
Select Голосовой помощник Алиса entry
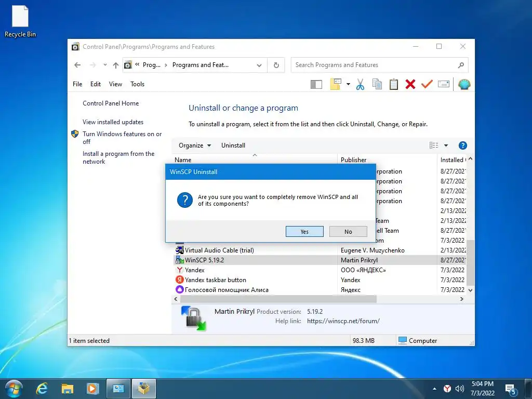pyautogui.click(x=320, y=290)
